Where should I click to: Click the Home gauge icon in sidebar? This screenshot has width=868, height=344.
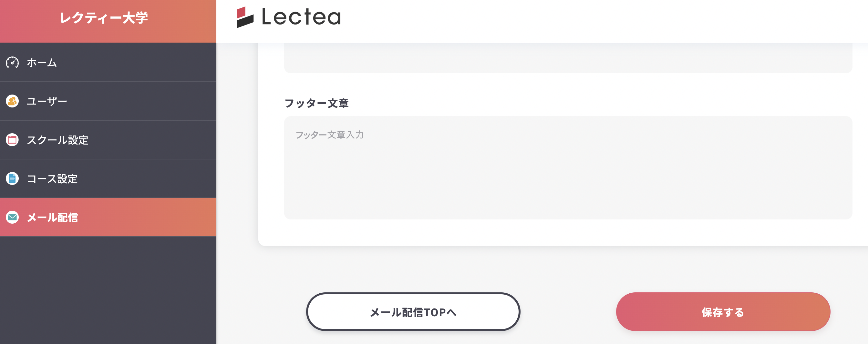coord(13,63)
